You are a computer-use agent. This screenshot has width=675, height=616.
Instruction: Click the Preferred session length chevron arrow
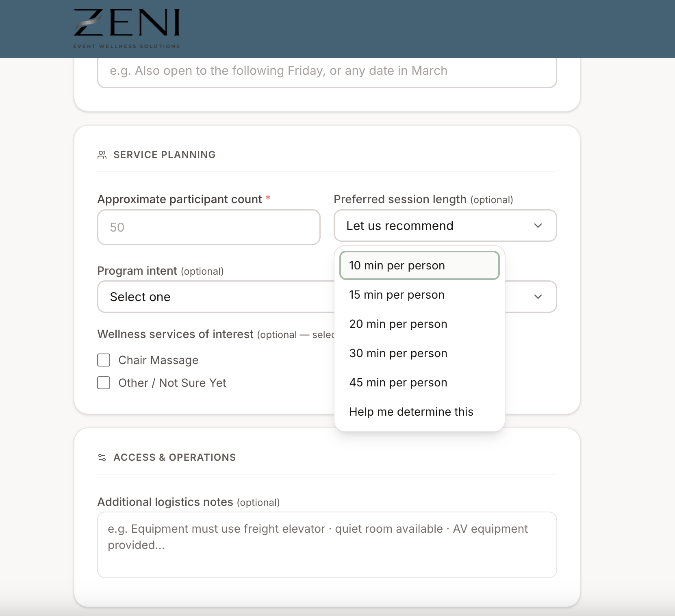[538, 226]
